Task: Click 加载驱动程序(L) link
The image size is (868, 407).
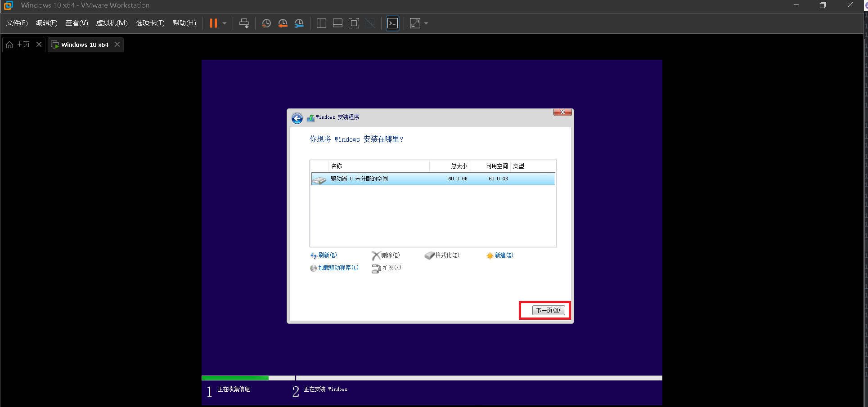Action: click(334, 268)
